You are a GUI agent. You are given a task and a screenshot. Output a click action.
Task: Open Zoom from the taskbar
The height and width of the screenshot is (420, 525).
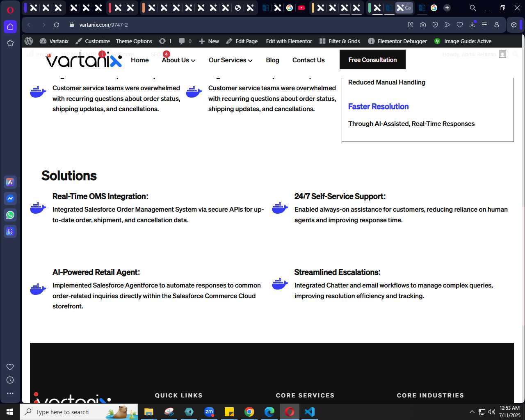[209, 412]
